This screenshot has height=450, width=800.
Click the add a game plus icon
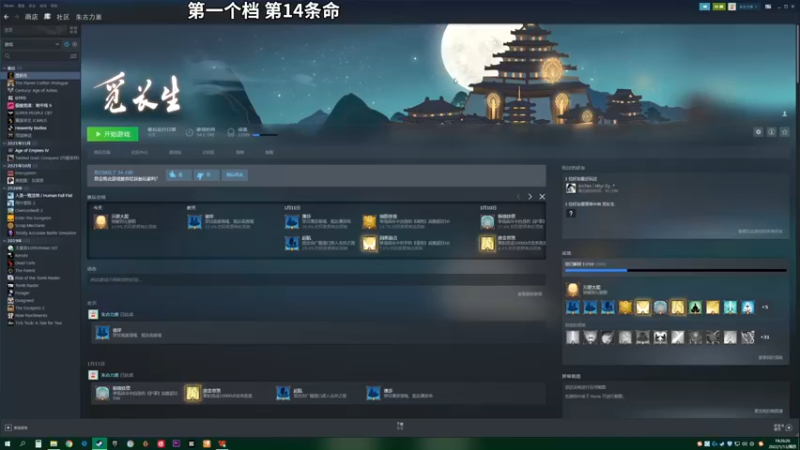[8, 428]
